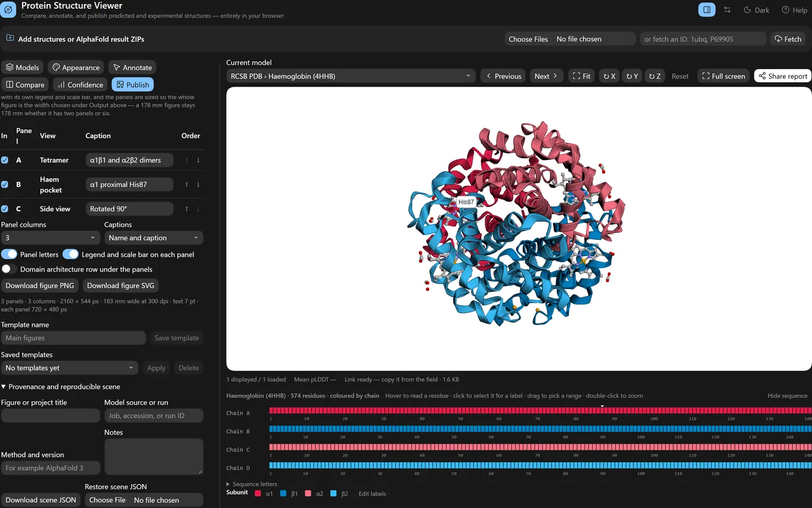The image size is (812, 508).
Task: Open the Current model dropdown showing Haemoglobin (4HHB)
Action: click(x=351, y=76)
